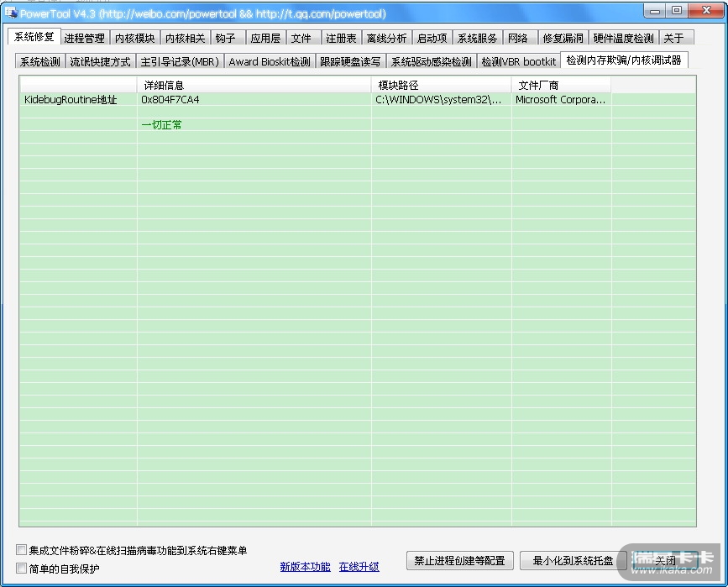This screenshot has width=728, height=587.
Task: Switch to Award Bioskit检测 sub-tab
Action: pos(270,62)
